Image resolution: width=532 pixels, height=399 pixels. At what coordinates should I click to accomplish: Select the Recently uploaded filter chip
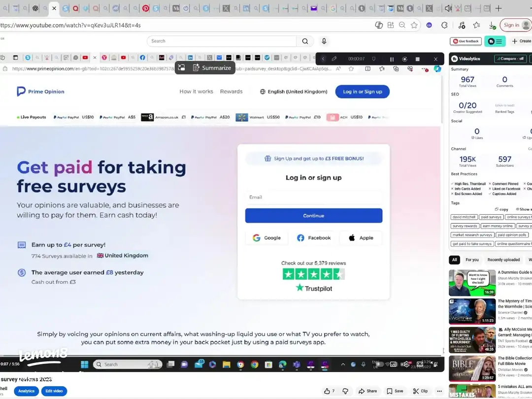(x=503, y=260)
